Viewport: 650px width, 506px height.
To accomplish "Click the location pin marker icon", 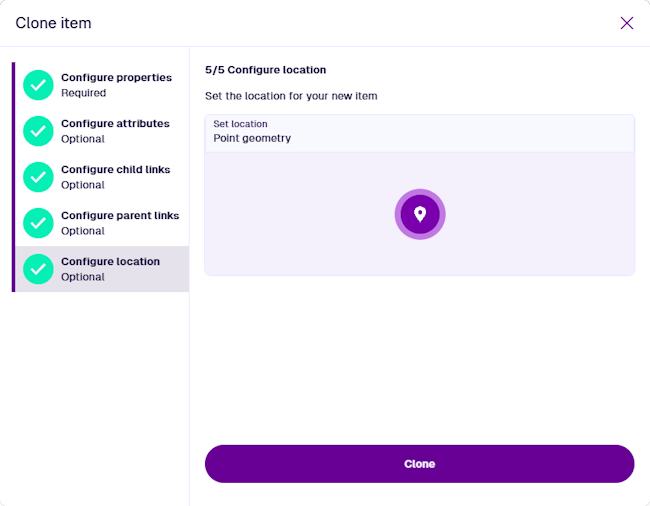I will pyautogui.click(x=420, y=214).
